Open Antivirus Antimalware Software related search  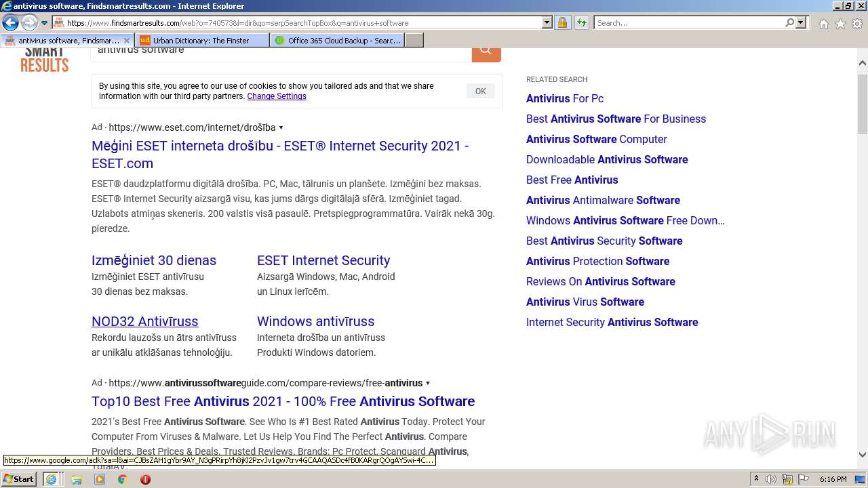click(603, 200)
